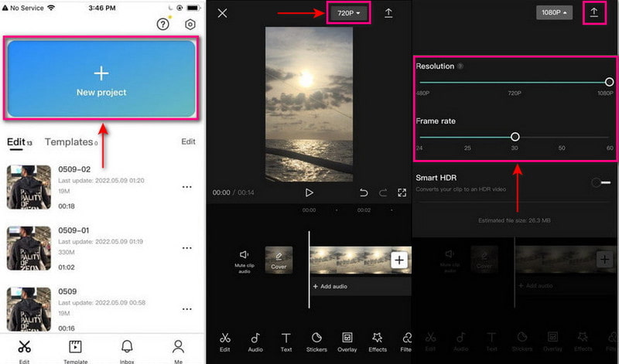The height and width of the screenshot is (364, 619).
Task: Create a New project
Action: (101, 80)
